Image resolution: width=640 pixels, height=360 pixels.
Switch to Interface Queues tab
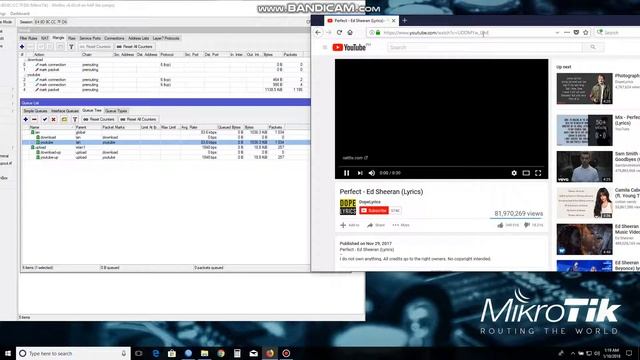[x=64, y=111]
